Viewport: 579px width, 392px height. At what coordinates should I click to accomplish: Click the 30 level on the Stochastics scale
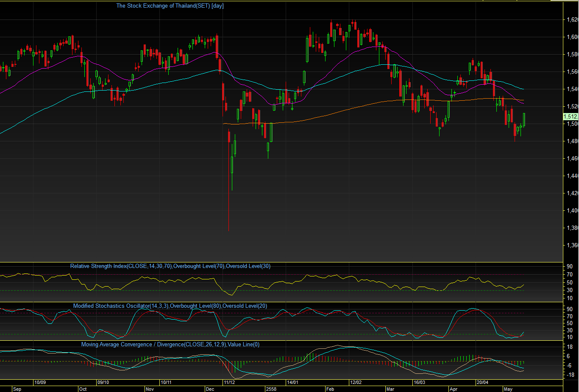click(x=570, y=330)
